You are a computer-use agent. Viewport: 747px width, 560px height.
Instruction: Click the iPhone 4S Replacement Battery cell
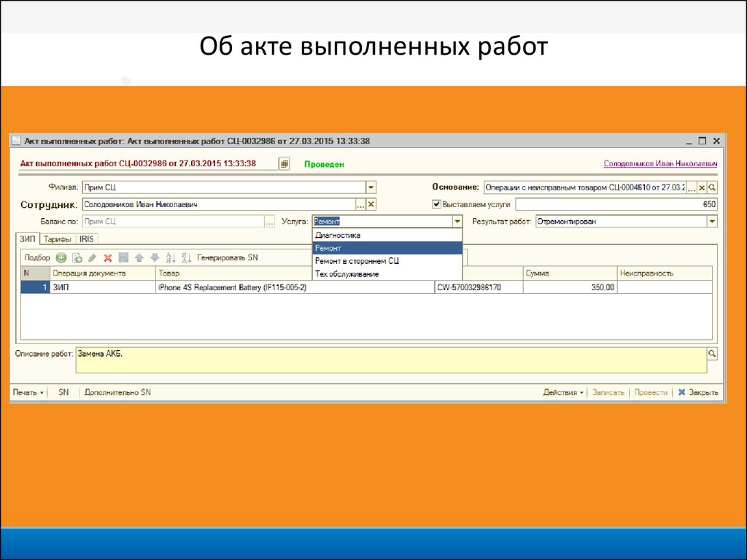[295, 287]
